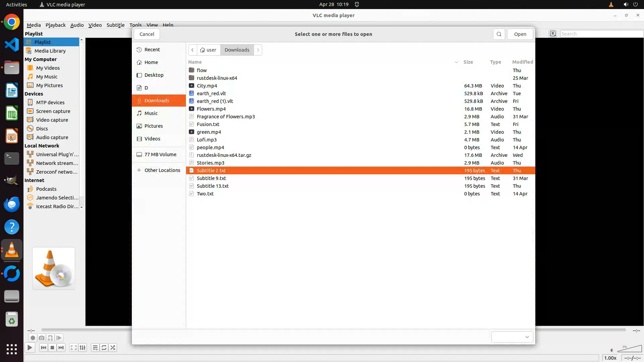Adjust the volume slider
The height and width of the screenshot is (362, 644).
[629, 350]
